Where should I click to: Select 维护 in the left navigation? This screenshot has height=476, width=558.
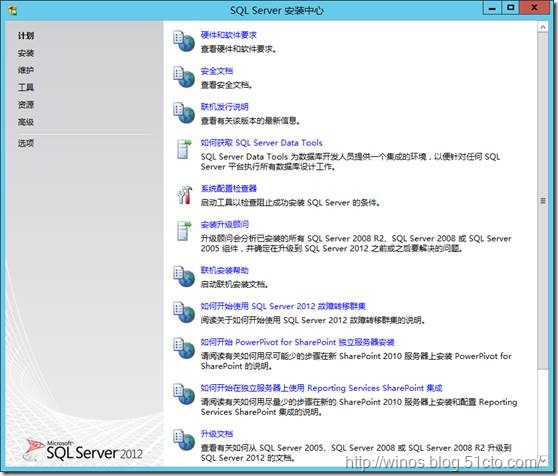coord(26,70)
